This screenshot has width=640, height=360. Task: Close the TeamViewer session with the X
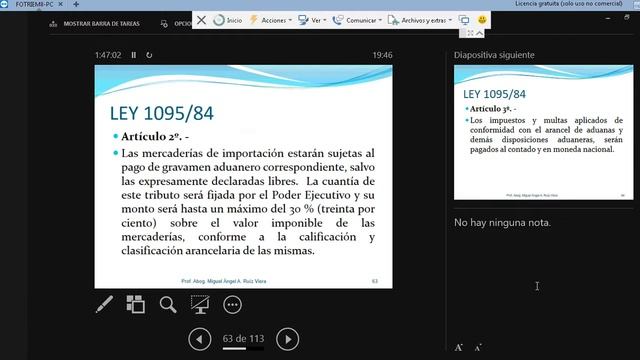click(x=201, y=20)
